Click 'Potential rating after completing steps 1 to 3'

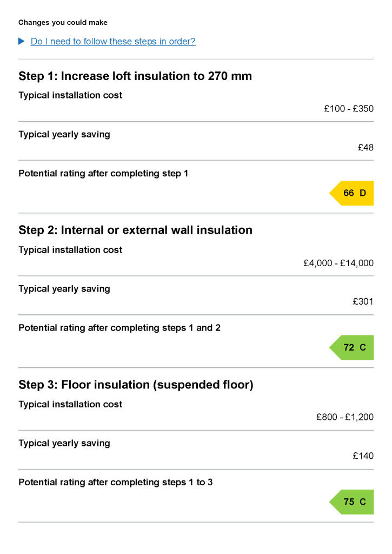click(x=116, y=483)
